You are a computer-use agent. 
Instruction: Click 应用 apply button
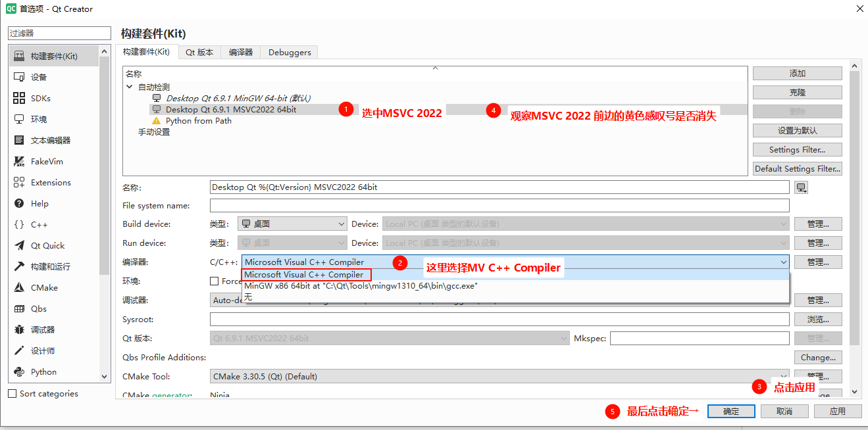838,411
